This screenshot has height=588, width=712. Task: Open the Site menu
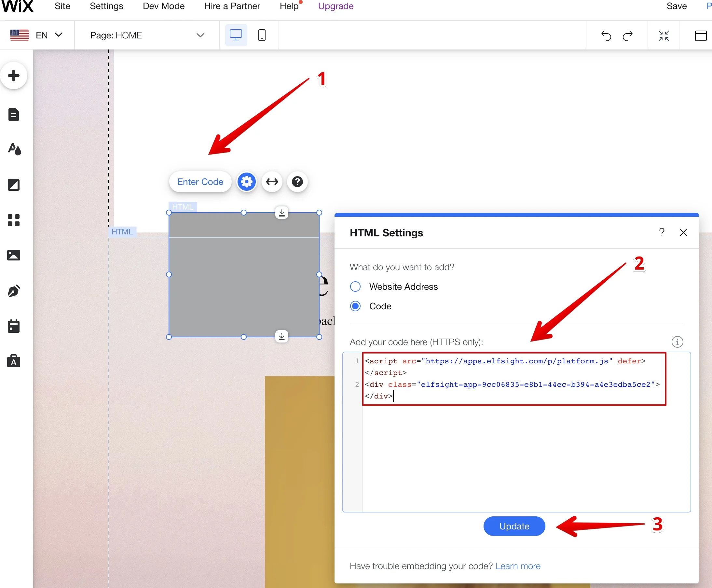pos(62,6)
